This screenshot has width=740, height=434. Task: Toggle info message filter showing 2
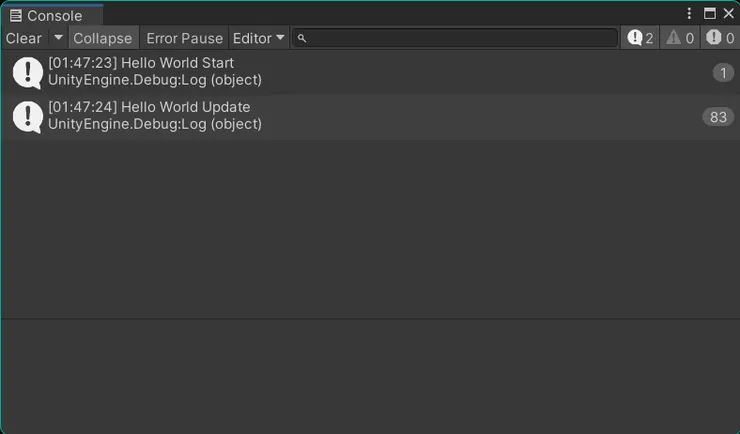pos(640,38)
